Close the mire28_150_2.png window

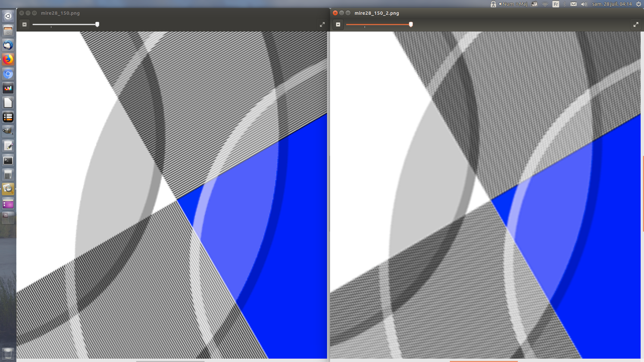pos(335,13)
